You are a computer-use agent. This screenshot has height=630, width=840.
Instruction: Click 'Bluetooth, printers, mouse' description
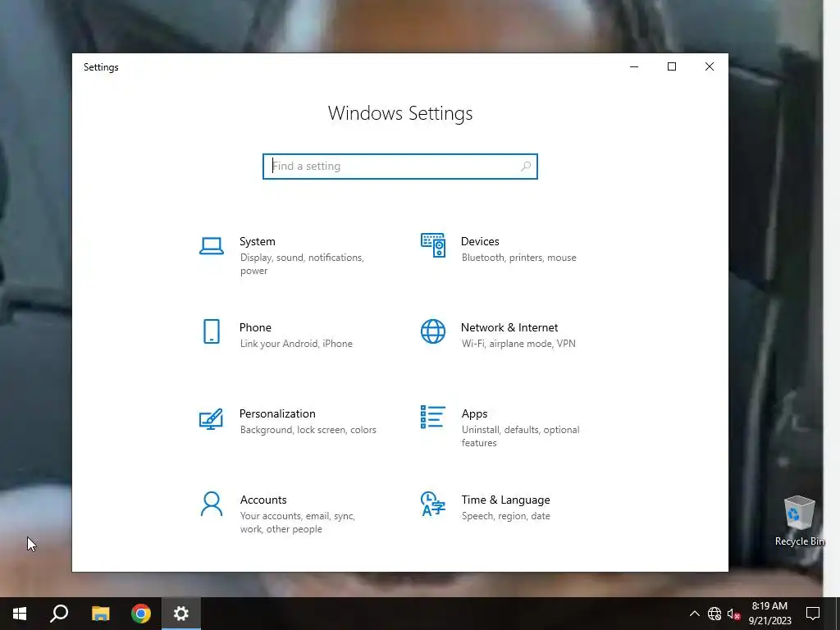(x=519, y=258)
